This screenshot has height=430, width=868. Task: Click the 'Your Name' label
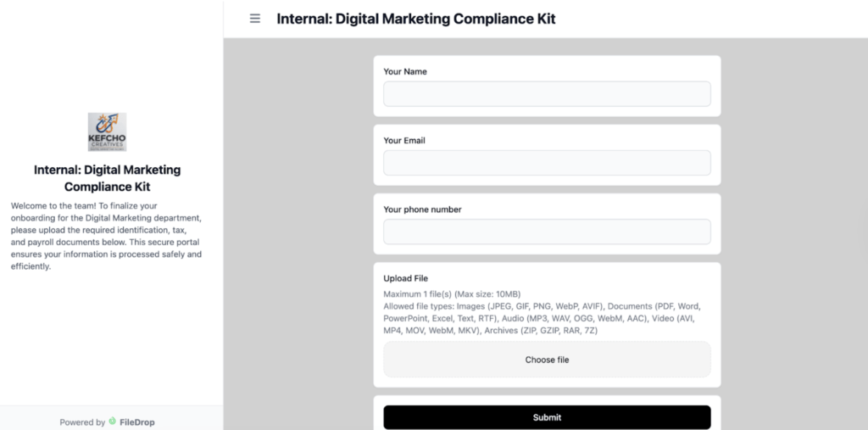point(405,71)
